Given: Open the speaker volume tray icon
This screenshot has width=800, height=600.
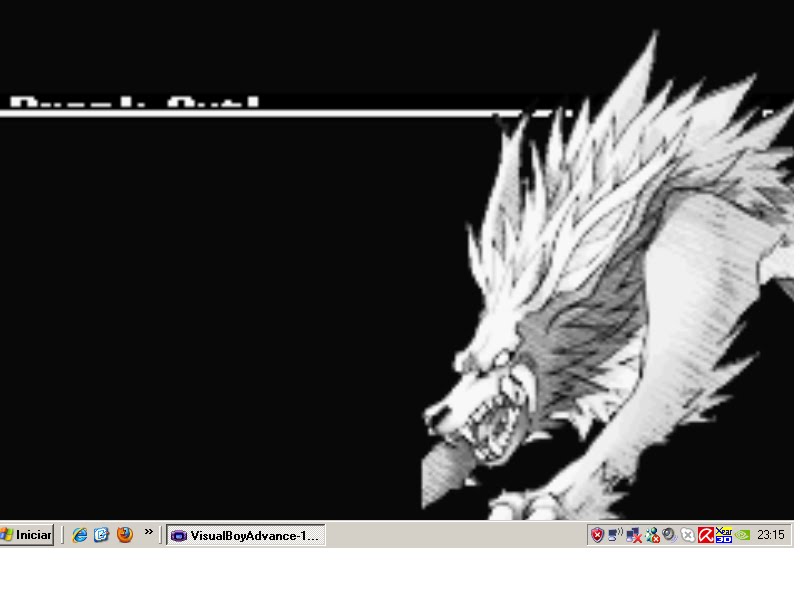Looking at the screenshot, I should [x=669, y=535].
